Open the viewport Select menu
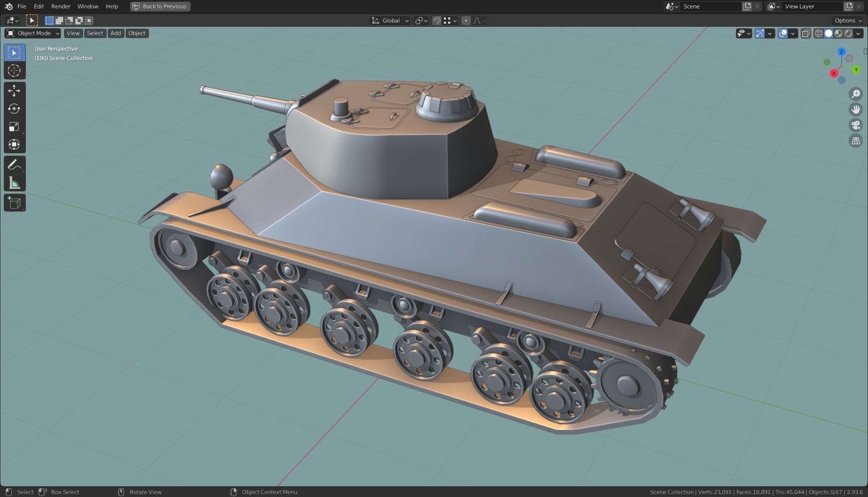868x497 pixels. coord(95,33)
